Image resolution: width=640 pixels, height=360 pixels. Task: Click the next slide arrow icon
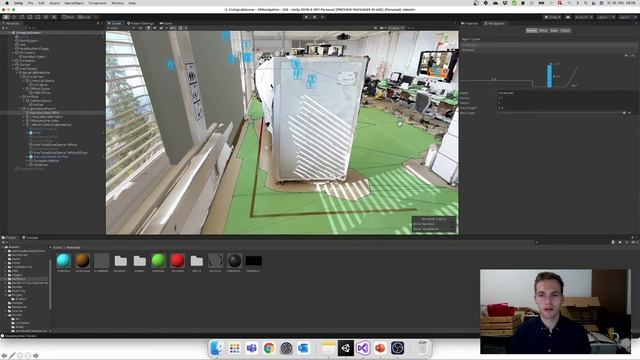click(36, 356)
